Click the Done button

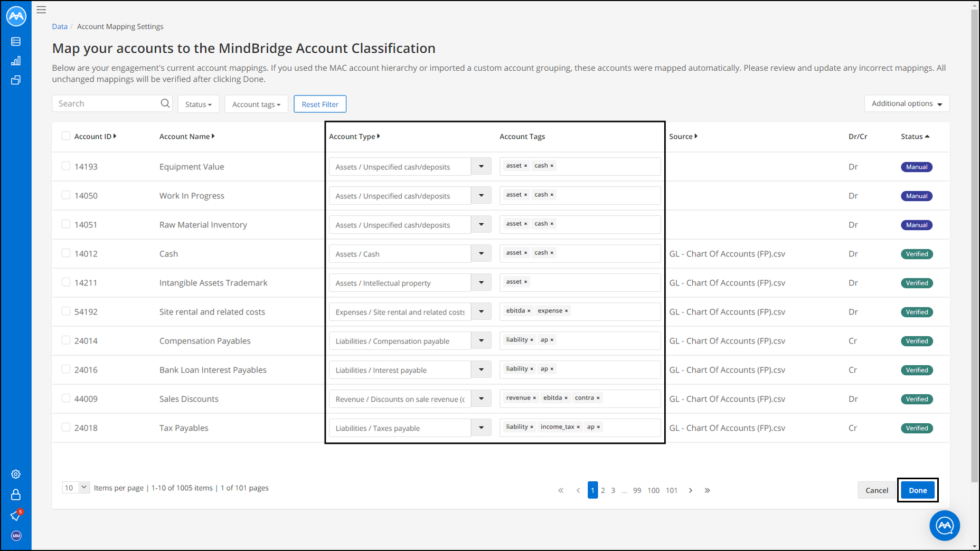tap(918, 490)
